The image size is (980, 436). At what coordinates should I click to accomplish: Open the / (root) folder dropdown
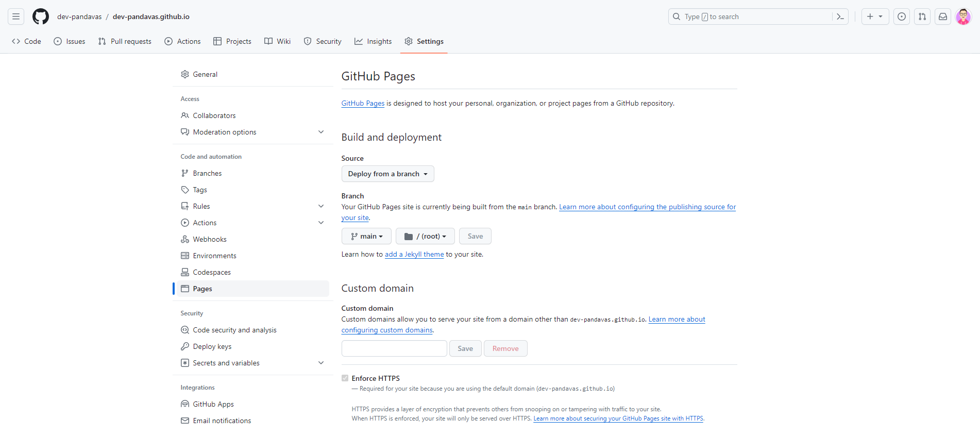[425, 236]
